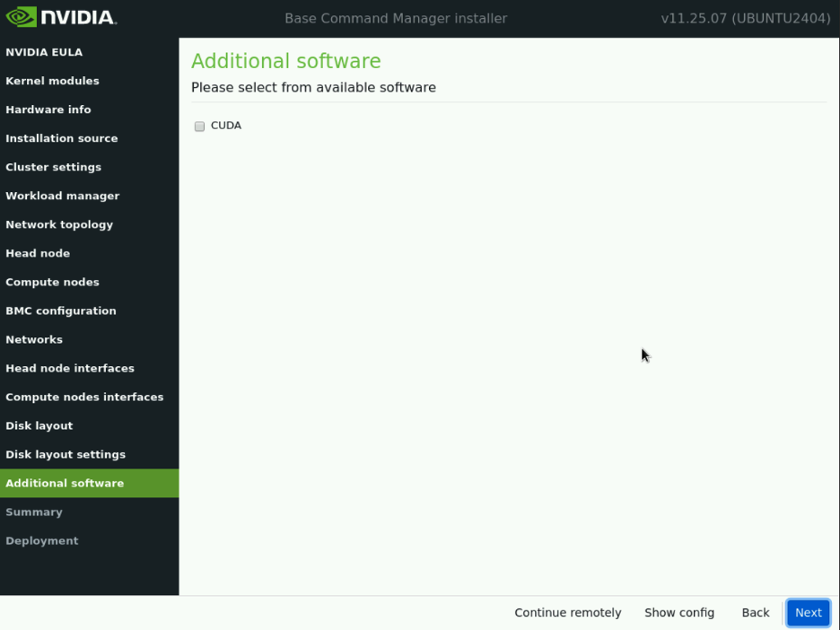
Task: Select Workload manager in sidebar
Action: click(x=62, y=196)
